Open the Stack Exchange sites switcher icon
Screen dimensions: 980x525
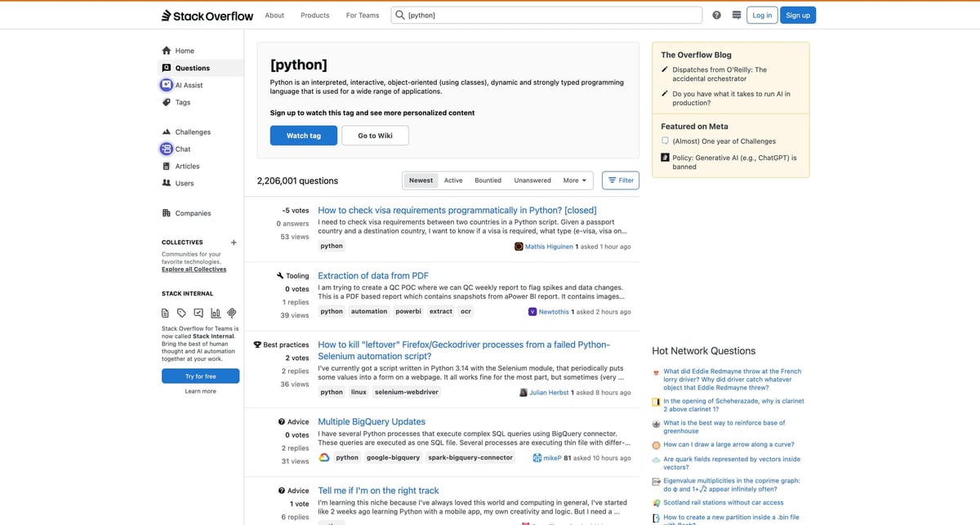(x=737, y=16)
